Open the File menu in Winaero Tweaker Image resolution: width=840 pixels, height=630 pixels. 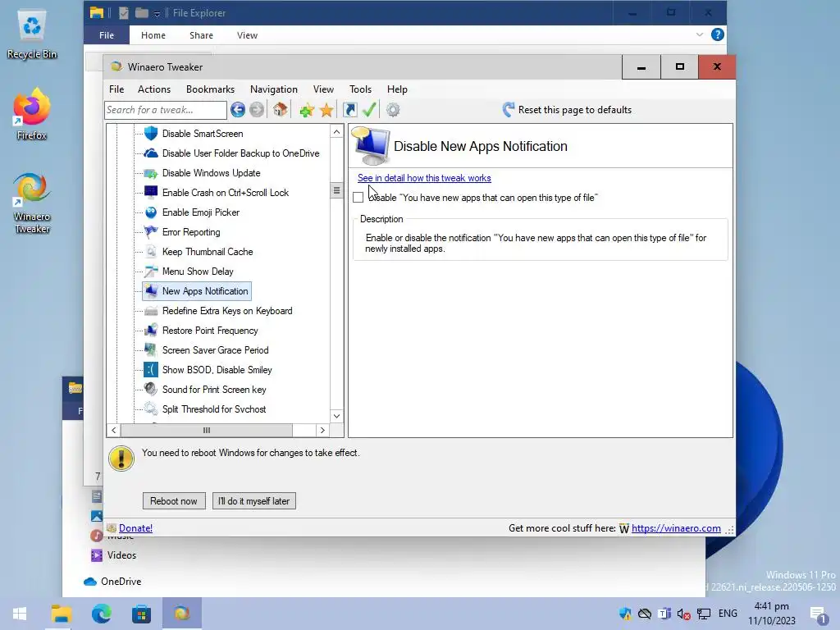[x=116, y=89]
